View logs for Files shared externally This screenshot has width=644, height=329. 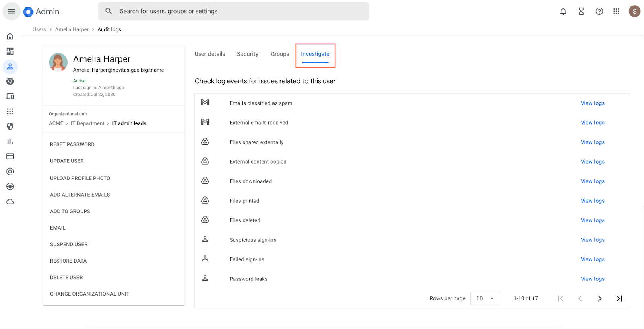pos(592,142)
